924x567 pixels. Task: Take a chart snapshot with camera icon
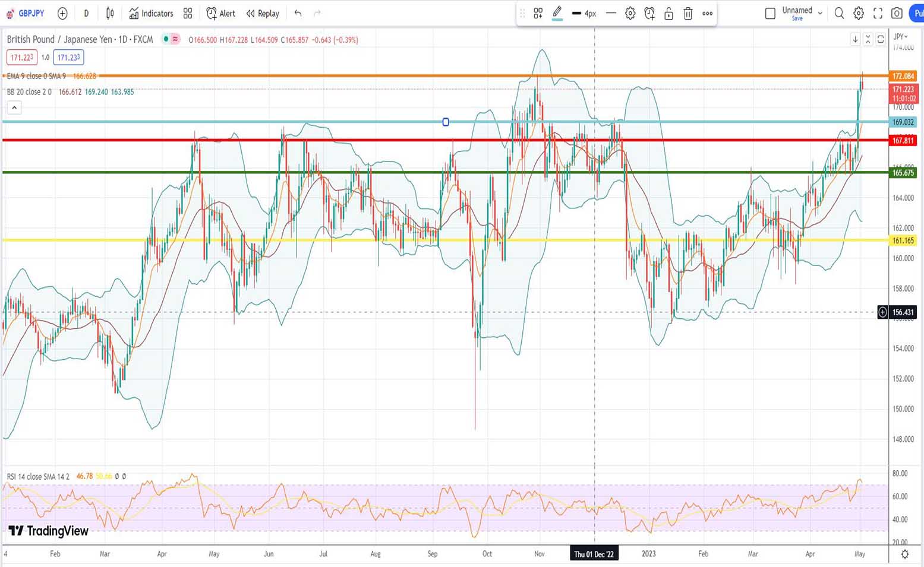click(x=897, y=13)
